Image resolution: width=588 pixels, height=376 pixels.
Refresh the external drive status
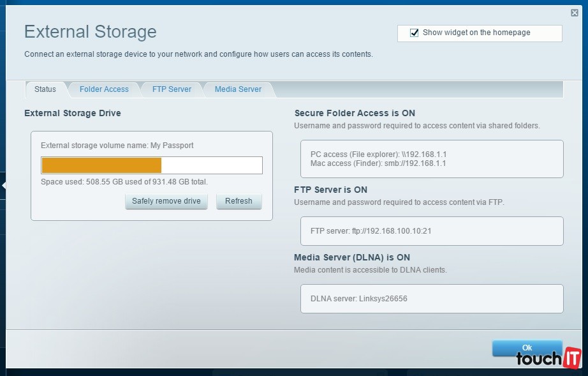[239, 201]
